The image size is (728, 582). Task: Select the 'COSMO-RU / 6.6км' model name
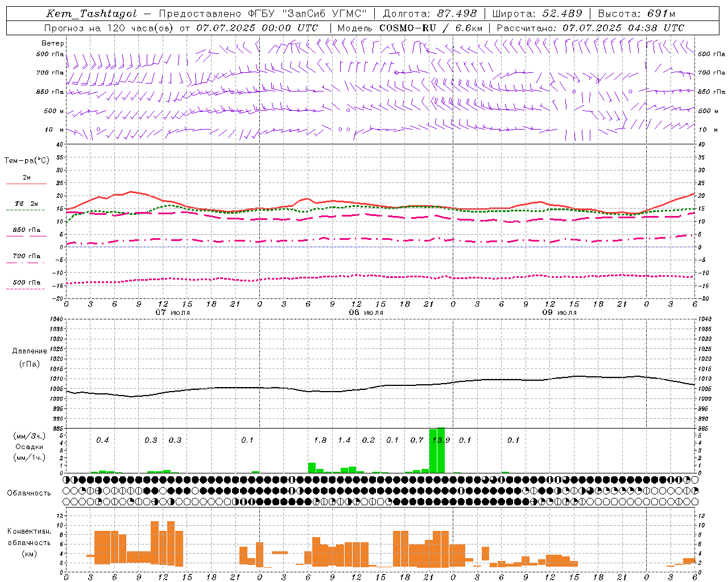point(431,28)
